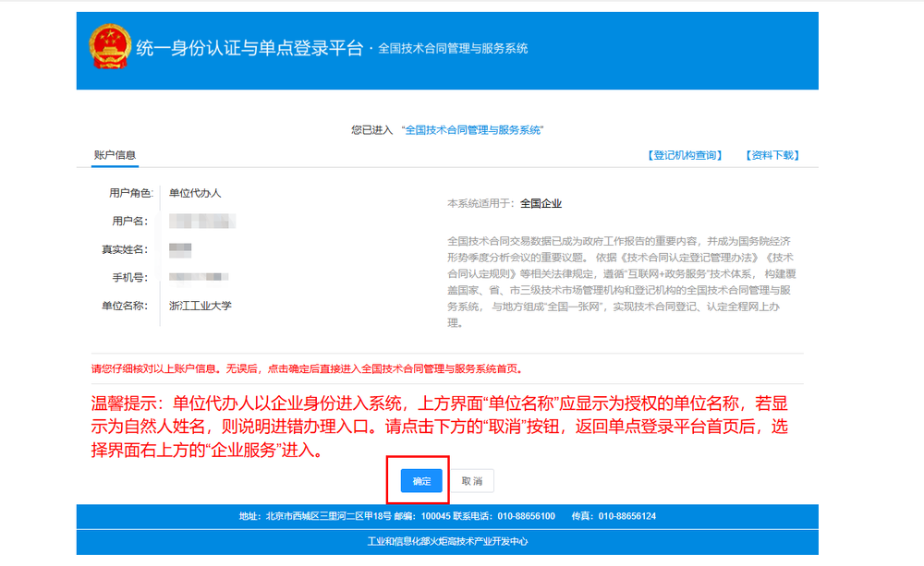Select the 单位代办人 role value
This screenshot has width=924, height=566.
(195, 193)
